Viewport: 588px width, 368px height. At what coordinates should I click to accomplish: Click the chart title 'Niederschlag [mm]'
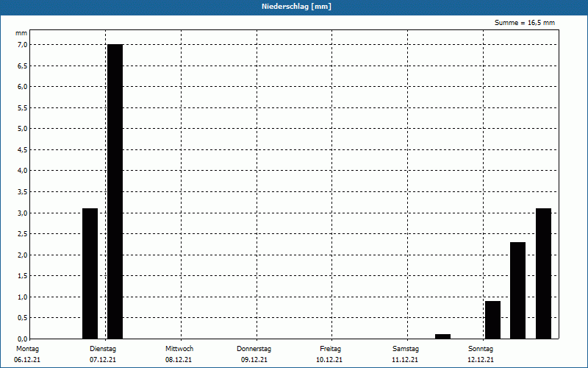(x=296, y=7)
